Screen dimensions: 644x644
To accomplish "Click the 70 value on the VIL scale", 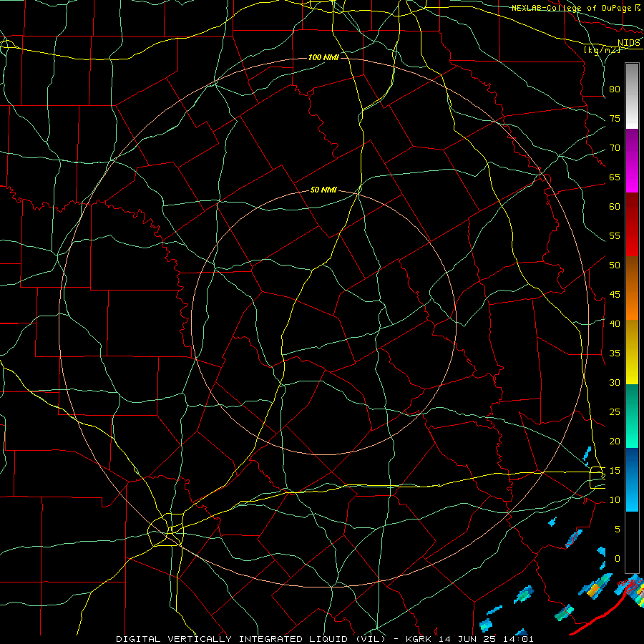I will (615, 148).
